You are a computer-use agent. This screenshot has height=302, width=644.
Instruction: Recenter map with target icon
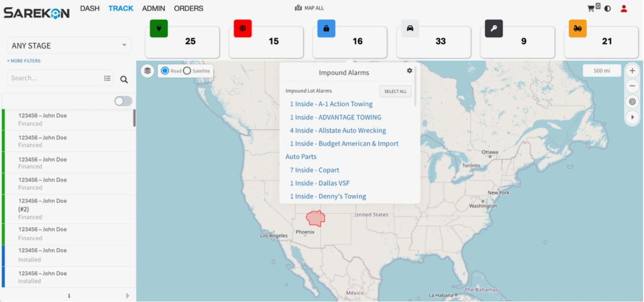click(x=632, y=101)
